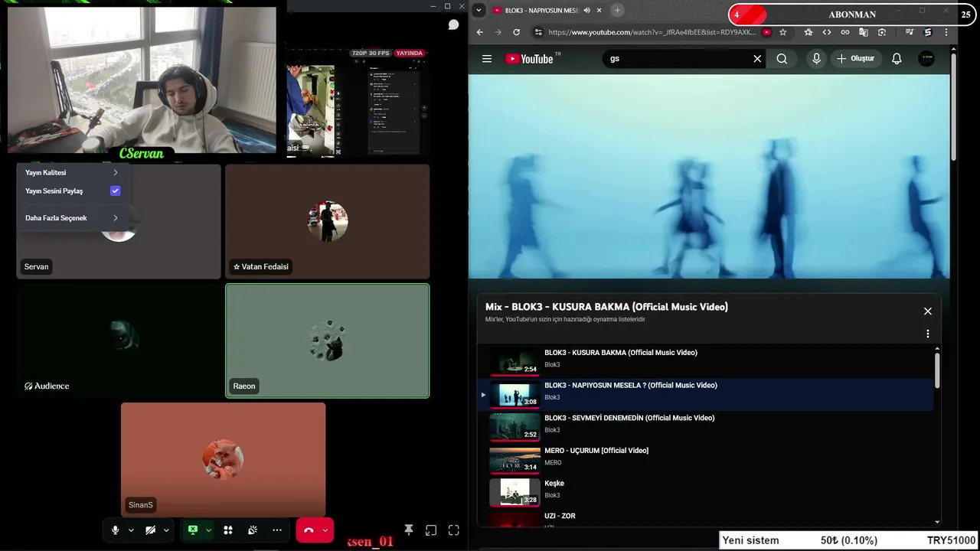Image resolution: width=980 pixels, height=551 pixels.
Task: Open the browser three-dot menu
Action: point(946,32)
